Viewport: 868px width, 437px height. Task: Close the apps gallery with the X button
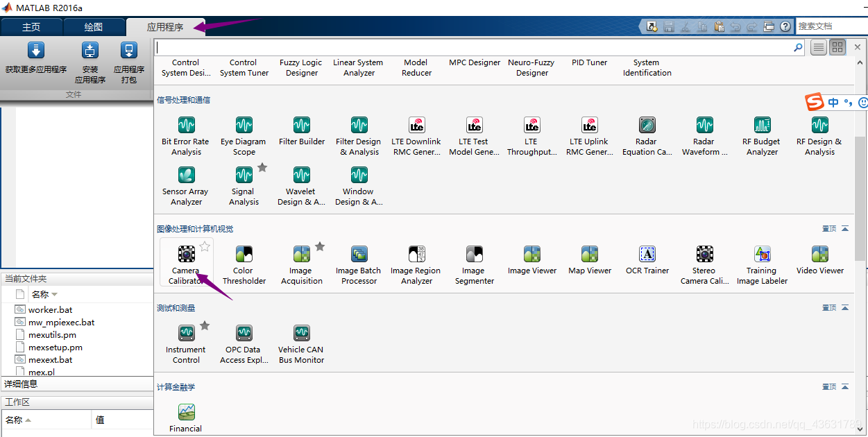click(x=859, y=47)
